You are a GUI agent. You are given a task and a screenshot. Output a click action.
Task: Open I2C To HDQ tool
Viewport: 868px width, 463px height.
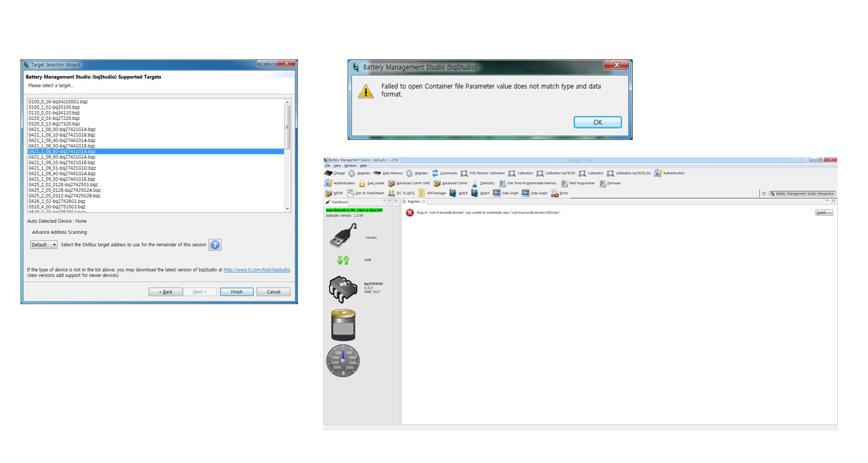pos(401,193)
